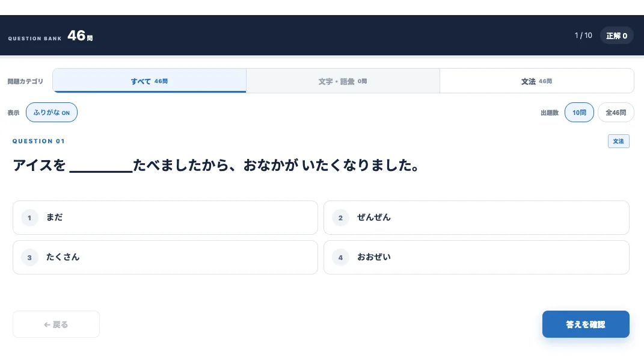
Task: Click the 問題カテゴリ label
Action: (x=25, y=81)
